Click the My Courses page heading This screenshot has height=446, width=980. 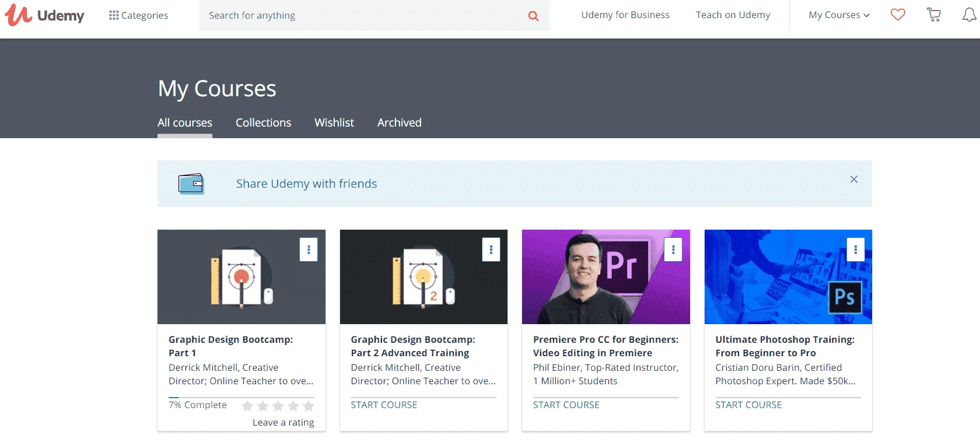pyautogui.click(x=217, y=89)
